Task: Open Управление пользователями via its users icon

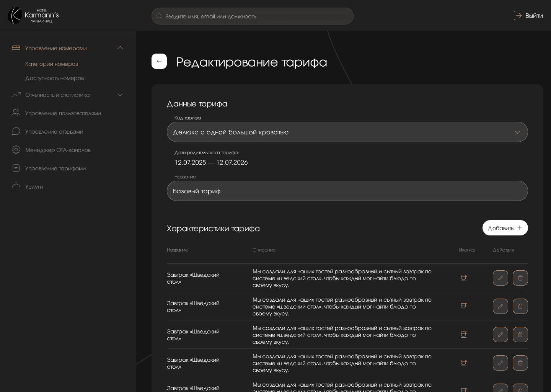Action: pyautogui.click(x=16, y=113)
